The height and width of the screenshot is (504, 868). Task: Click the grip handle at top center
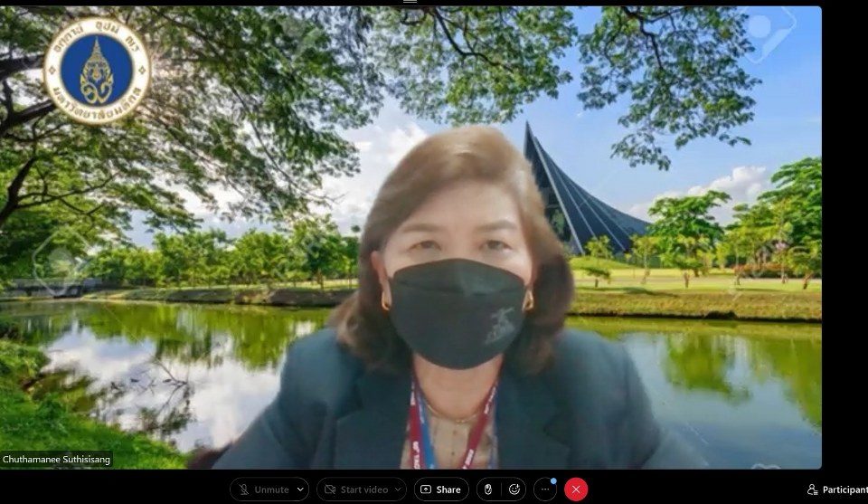click(x=411, y=3)
